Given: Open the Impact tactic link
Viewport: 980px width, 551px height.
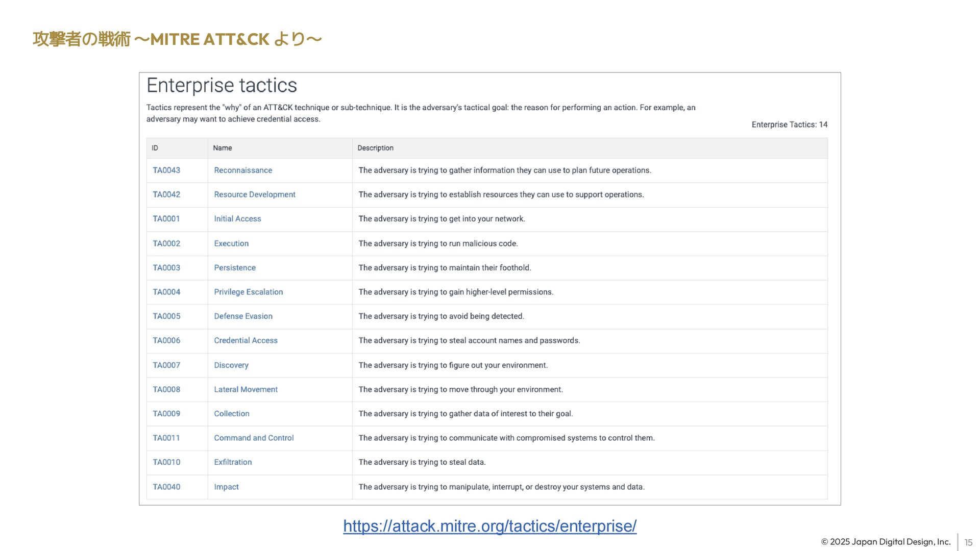Looking at the screenshot, I should coord(226,487).
